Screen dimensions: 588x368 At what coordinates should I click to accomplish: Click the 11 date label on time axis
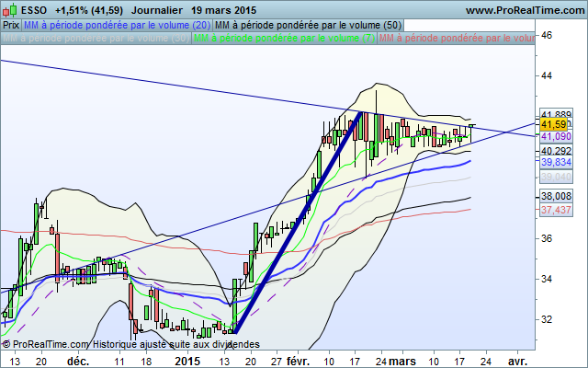(119, 362)
